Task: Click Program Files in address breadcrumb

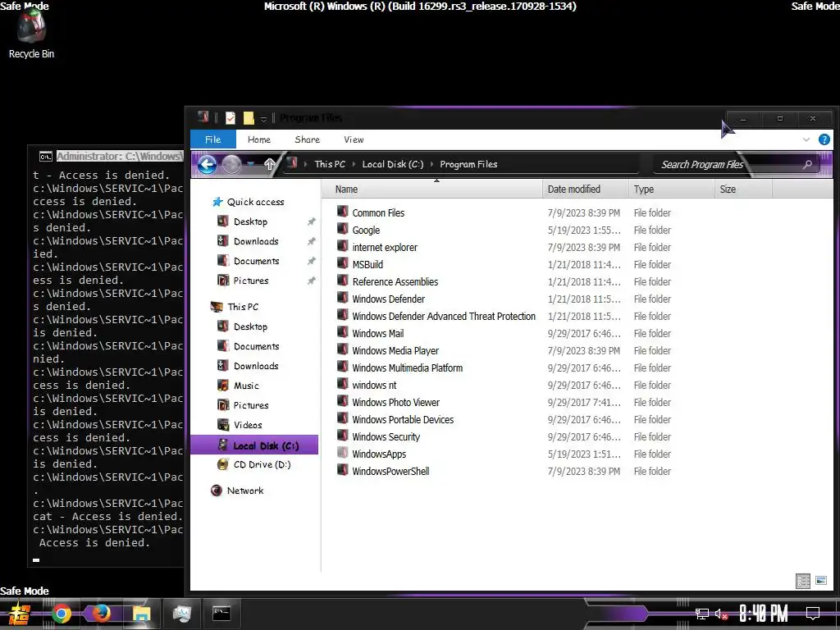Action: coord(468,164)
